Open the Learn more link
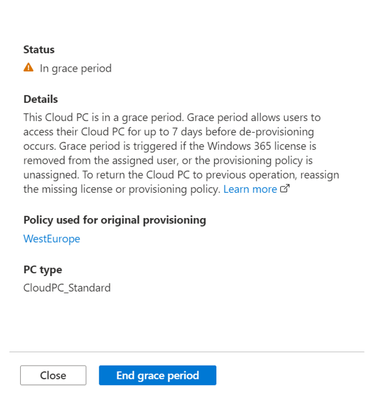This screenshot has height=400, width=372. [x=250, y=189]
